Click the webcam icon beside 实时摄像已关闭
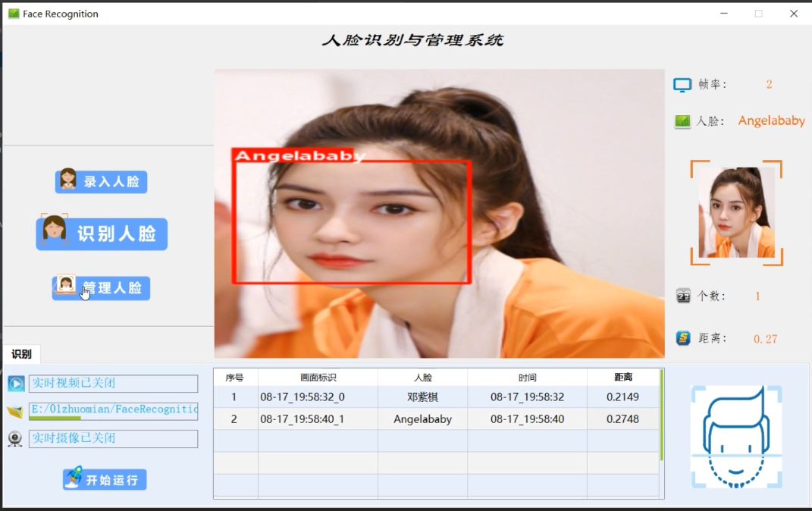The width and height of the screenshot is (812, 511). click(x=15, y=439)
